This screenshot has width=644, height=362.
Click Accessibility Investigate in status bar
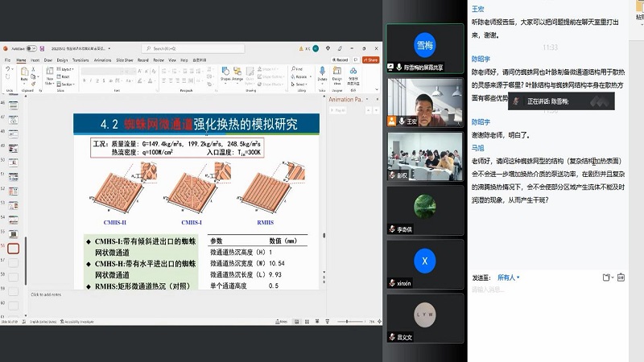[x=76, y=322]
